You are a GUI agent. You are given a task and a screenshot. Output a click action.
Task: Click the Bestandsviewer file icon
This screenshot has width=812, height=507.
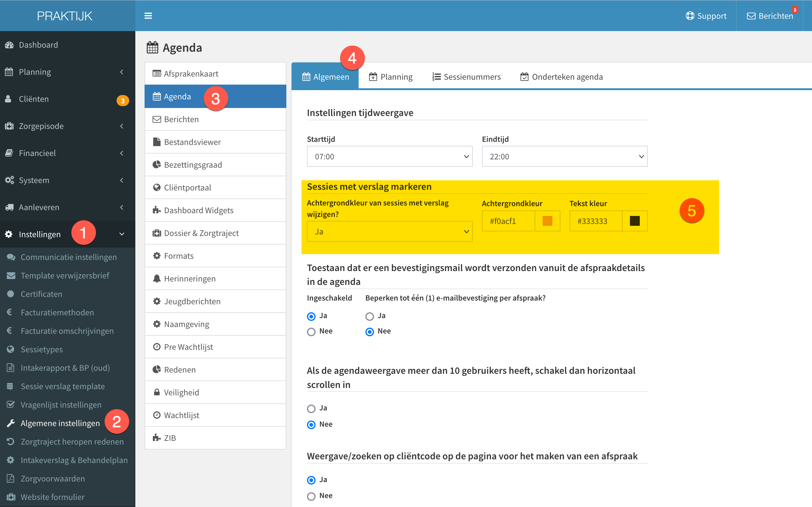[157, 142]
